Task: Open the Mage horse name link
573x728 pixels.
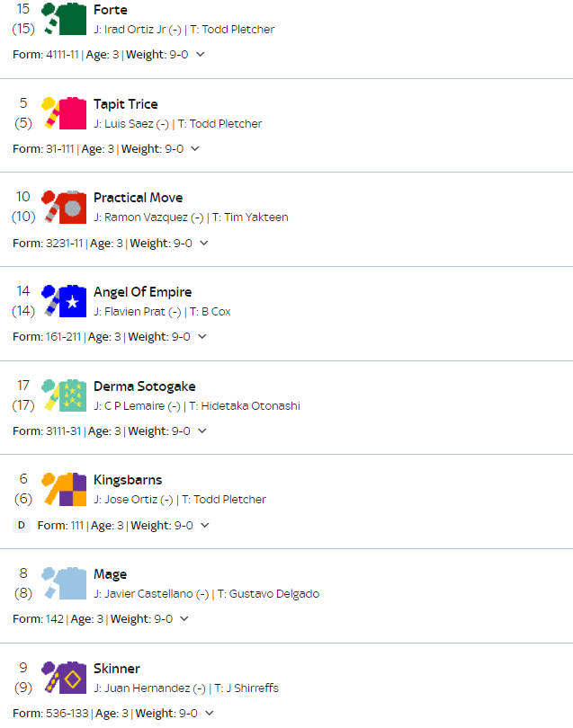Action: tap(110, 574)
